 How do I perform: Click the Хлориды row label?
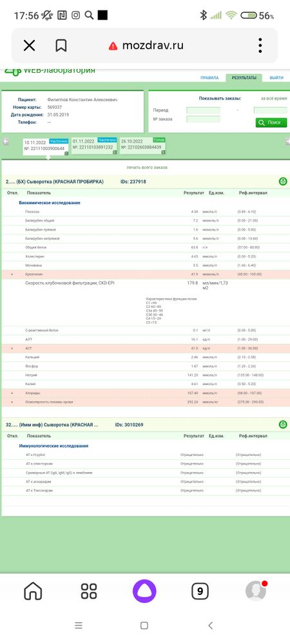point(32,393)
